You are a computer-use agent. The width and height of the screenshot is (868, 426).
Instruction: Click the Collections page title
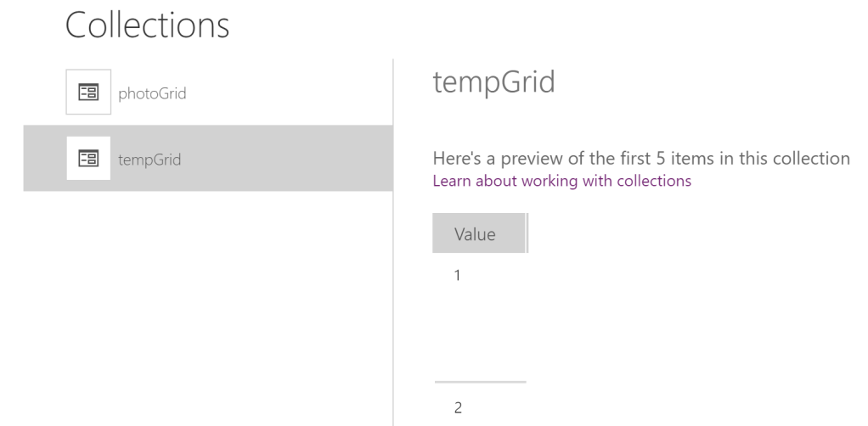pyautogui.click(x=147, y=25)
